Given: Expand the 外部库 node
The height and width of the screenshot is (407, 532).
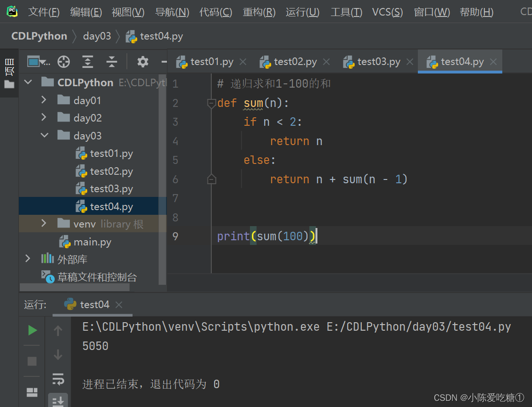Looking at the screenshot, I should pyautogui.click(x=28, y=259).
